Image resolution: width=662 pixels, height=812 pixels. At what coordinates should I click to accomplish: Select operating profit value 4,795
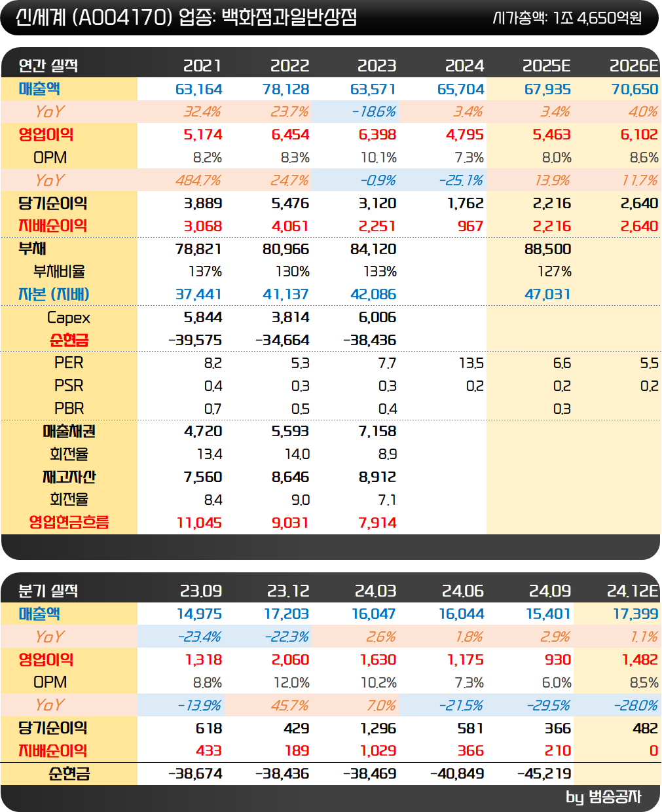coord(465,135)
